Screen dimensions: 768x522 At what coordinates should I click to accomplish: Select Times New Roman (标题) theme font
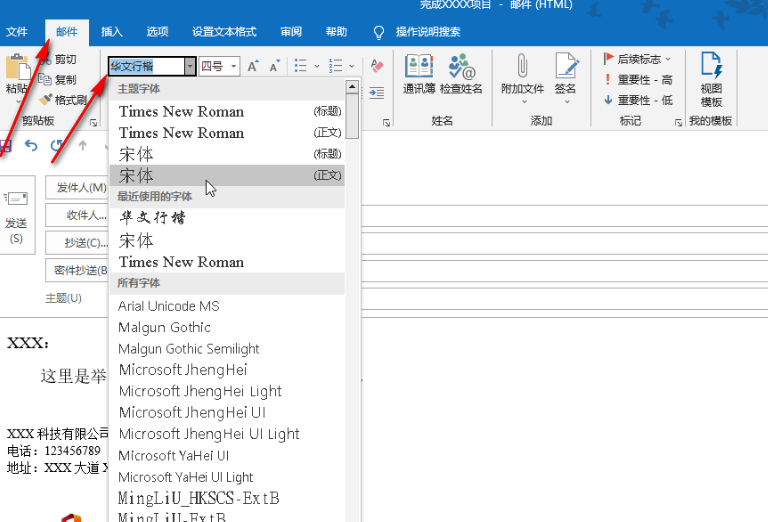[x=227, y=112]
